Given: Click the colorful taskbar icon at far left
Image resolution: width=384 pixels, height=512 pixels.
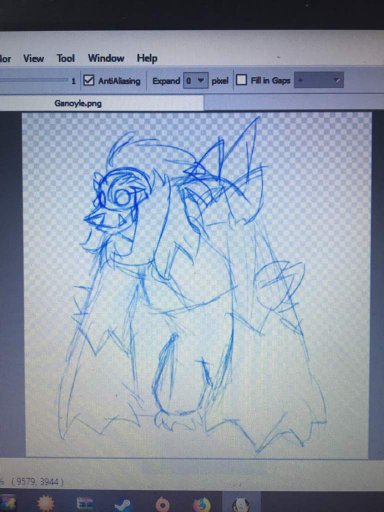Looking at the screenshot, I should 7,504.
